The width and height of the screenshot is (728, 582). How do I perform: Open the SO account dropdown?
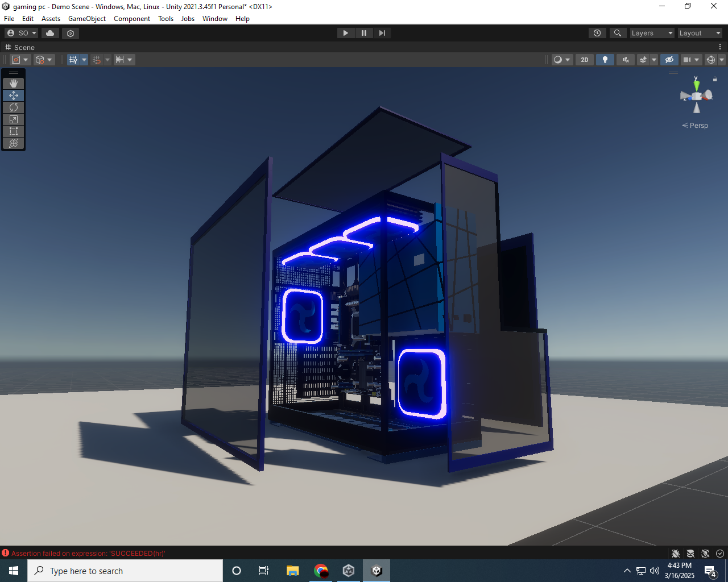(22, 33)
